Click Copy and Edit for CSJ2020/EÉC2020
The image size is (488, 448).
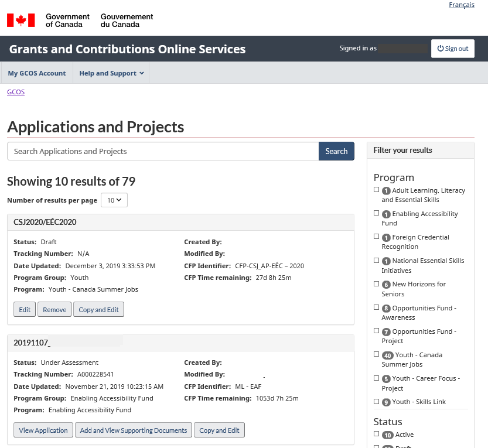click(98, 310)
